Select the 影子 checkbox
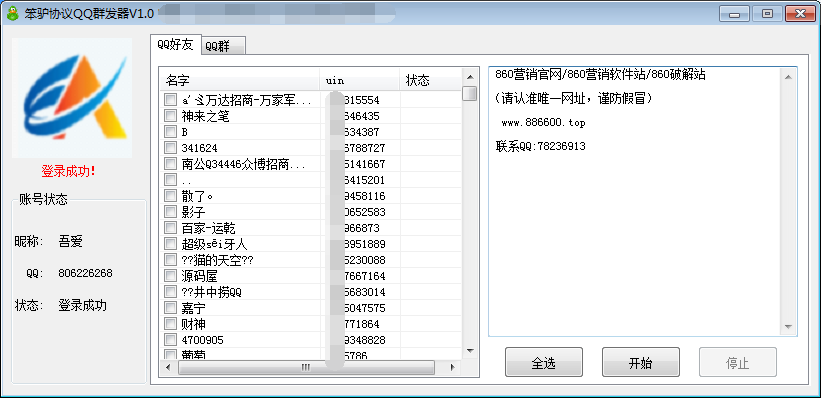Image resolution: width=821 pixels, height=398 pixels. coord(170,212)
